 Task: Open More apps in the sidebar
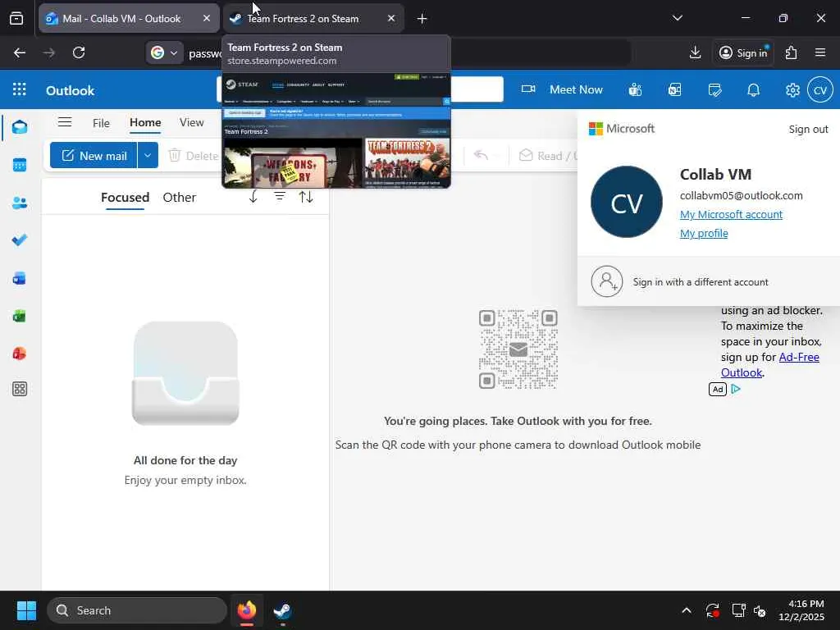[20, 389]
